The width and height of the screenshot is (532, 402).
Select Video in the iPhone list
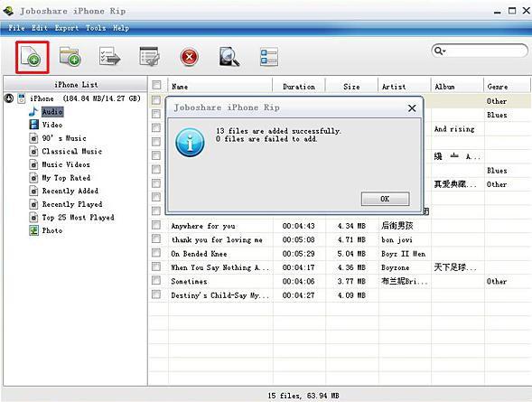click(52, 125)
